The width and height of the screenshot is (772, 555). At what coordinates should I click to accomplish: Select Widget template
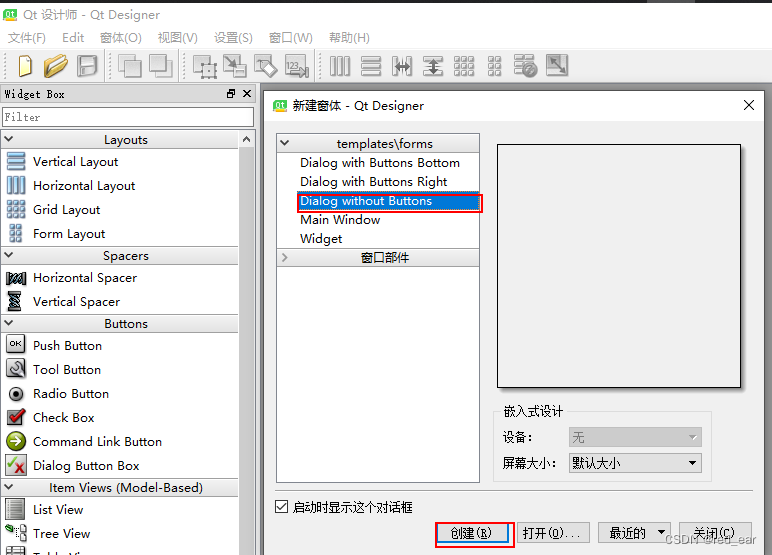point(321,239)
